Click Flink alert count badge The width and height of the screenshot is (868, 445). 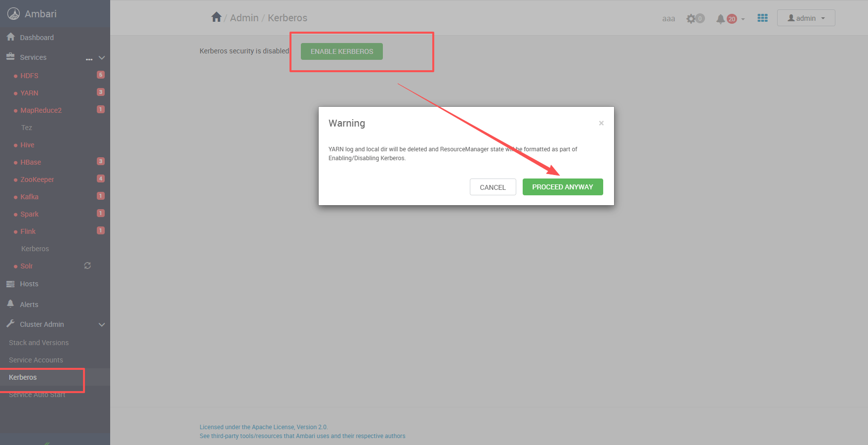pyautogui.click(x=101, y=230)
